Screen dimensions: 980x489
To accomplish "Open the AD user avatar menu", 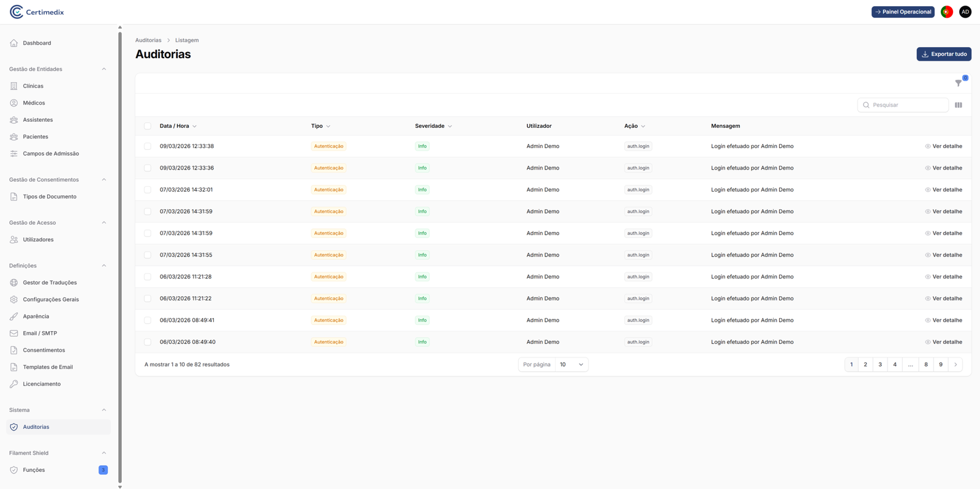I will point(965,12).
